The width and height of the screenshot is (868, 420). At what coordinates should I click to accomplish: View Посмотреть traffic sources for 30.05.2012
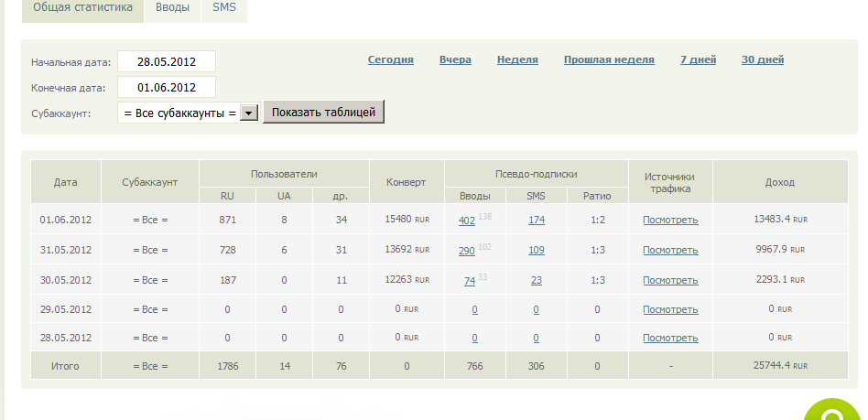click(670, 280)
